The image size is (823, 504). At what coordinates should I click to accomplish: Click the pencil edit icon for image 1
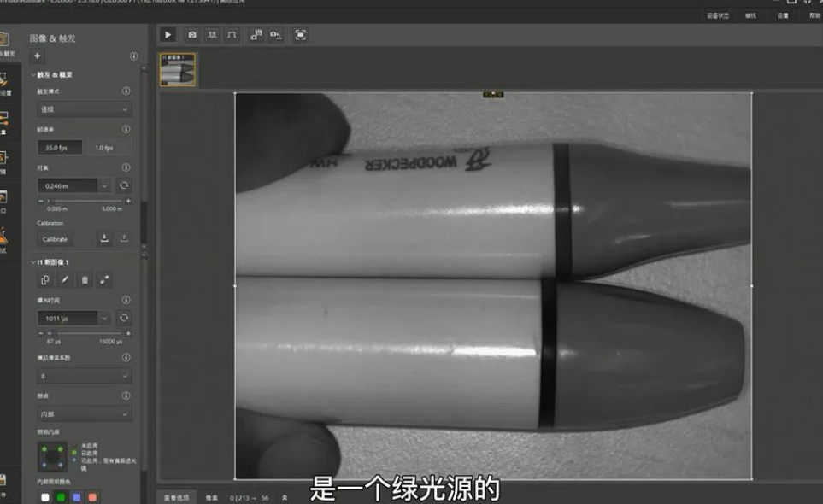pos(65,280)
